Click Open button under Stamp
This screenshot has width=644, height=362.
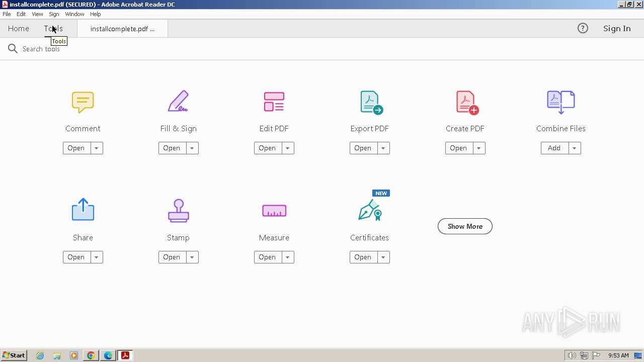click(172, 257)
